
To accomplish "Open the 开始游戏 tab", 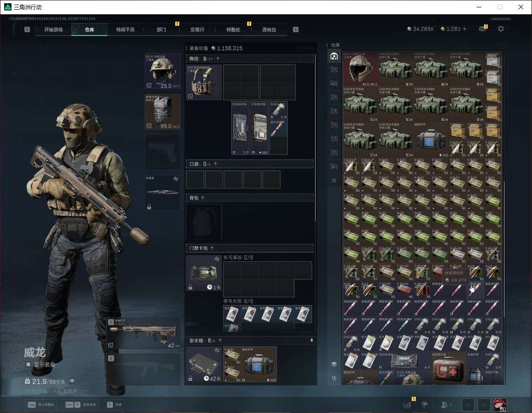I will [53, 29].
